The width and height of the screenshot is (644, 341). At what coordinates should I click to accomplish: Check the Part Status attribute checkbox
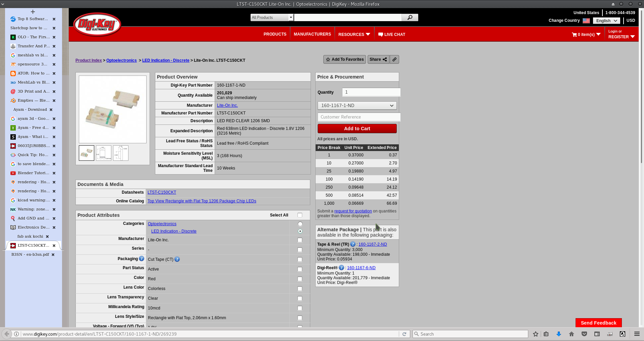pos(300,269)
